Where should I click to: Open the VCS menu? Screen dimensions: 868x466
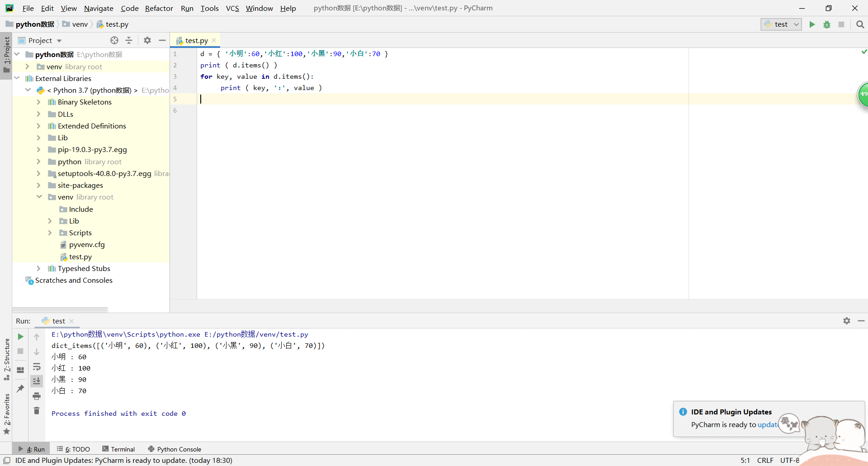(x=232, y=8)
